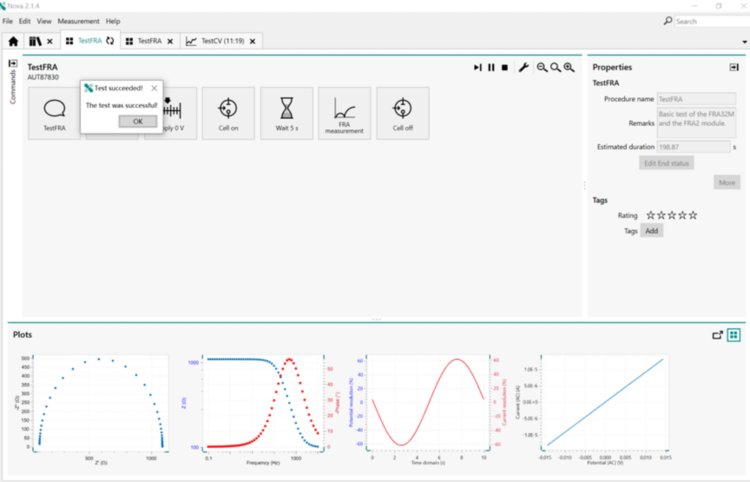Zoom in the procedure view
The image size is (750, 482).
click(x=569, y=67)
